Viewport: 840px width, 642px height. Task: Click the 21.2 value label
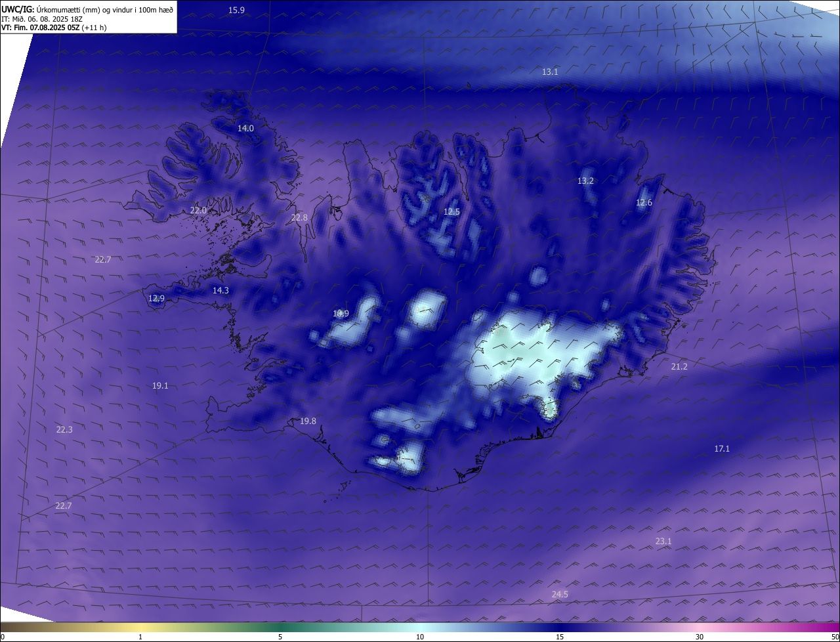[679, 366]
